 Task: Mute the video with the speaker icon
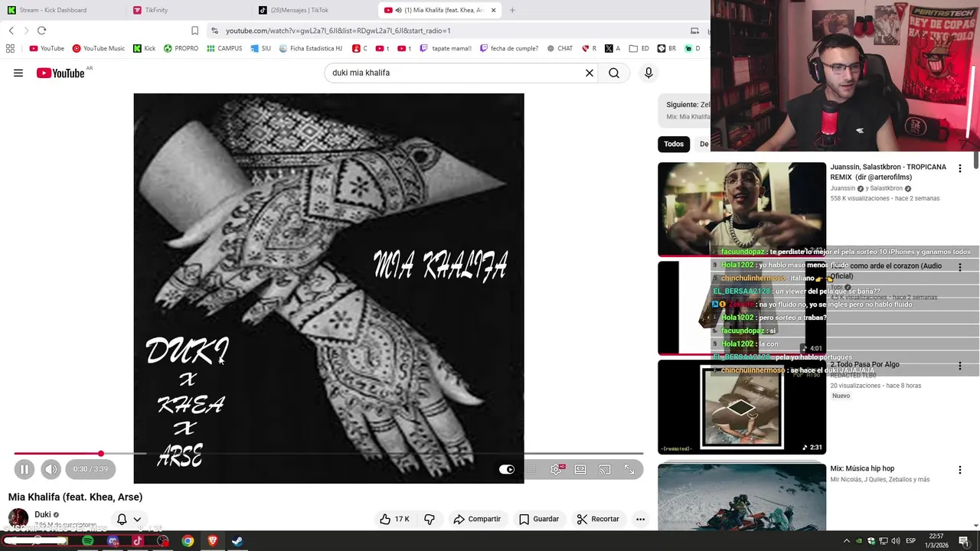click(x=51, y=469)
